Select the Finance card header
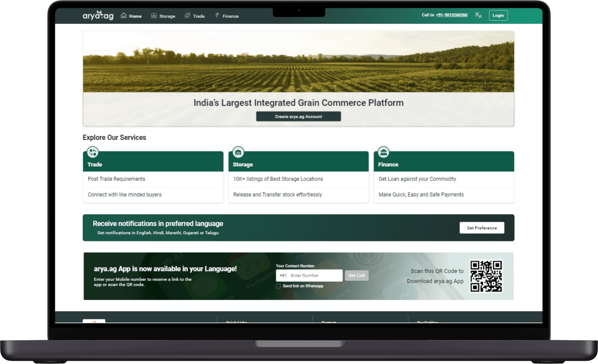This screenshot has height=364, width=598. (444, 161)
